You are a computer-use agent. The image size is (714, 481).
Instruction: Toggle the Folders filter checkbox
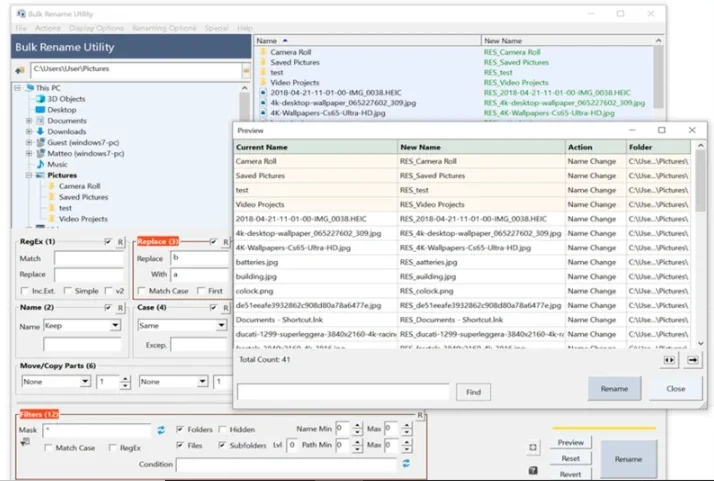pos(180,429)
